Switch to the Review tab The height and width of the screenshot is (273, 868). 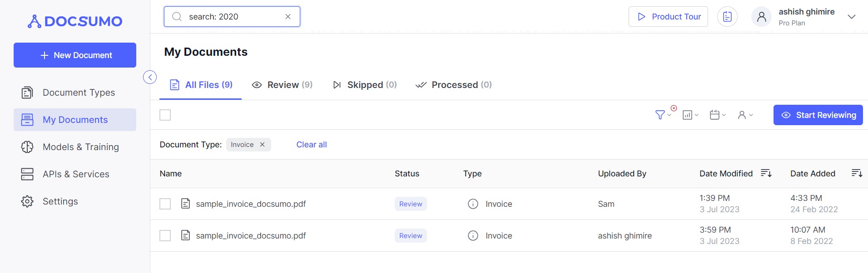tap(282, 85)
